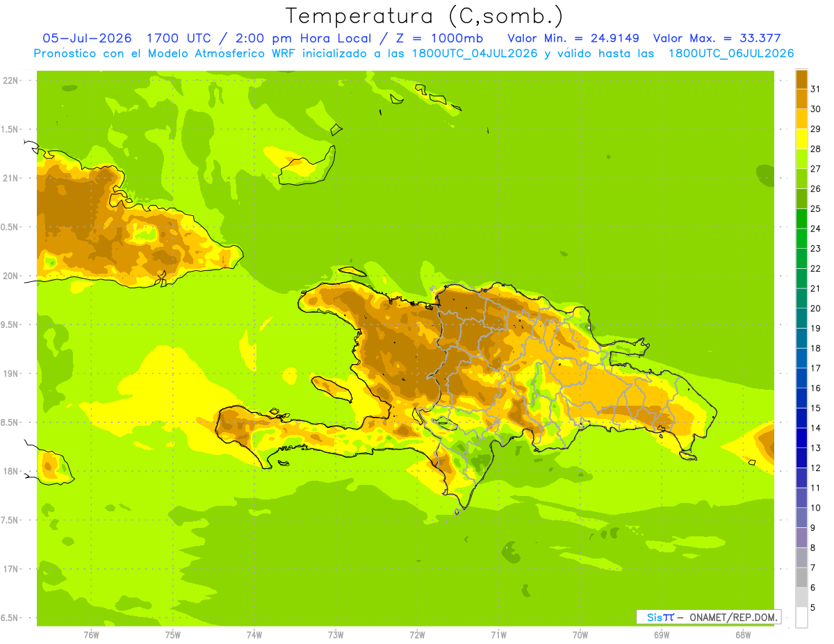Click the colorbar label "28"
Viewport: 834px width, 644px height.
point(815,149)
